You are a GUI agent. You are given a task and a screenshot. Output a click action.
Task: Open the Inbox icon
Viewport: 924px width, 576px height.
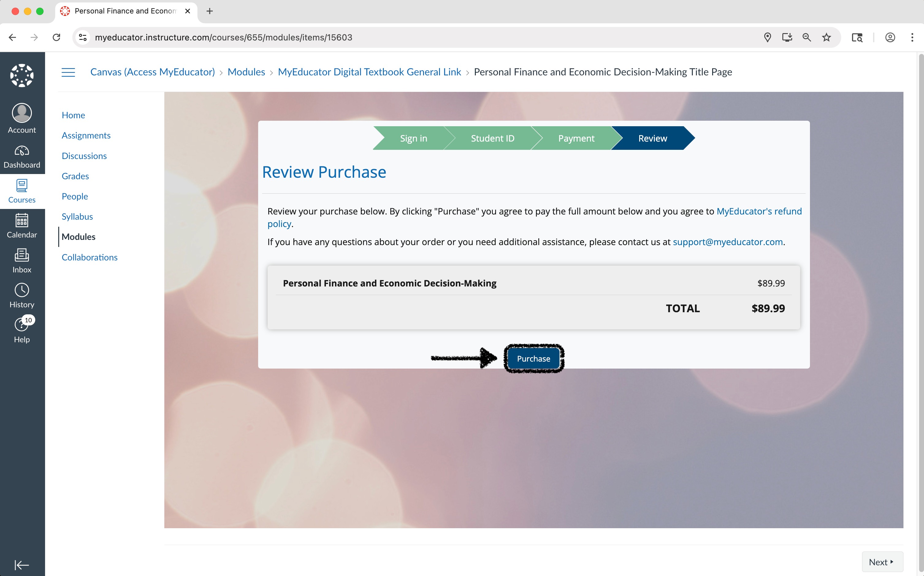click(x=22, y=256)
